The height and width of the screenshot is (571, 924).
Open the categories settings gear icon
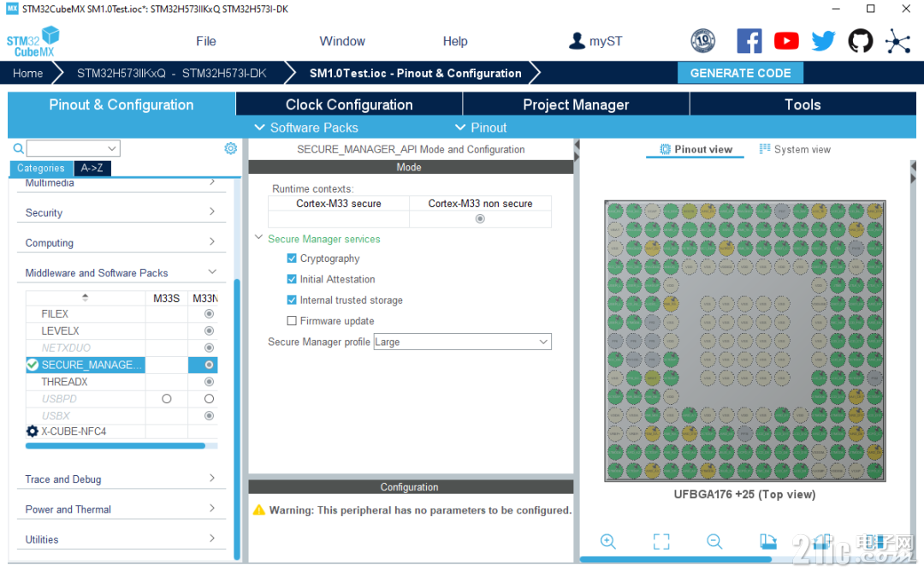230,148
